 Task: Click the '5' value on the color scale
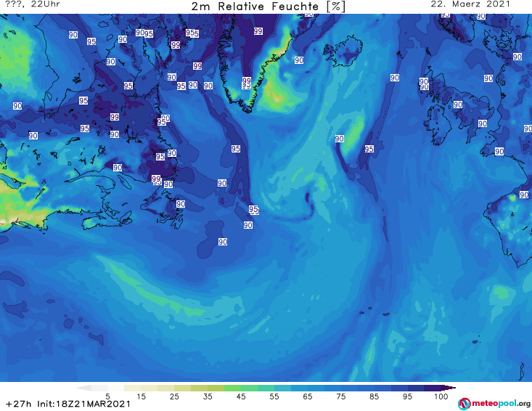point(107,396)
